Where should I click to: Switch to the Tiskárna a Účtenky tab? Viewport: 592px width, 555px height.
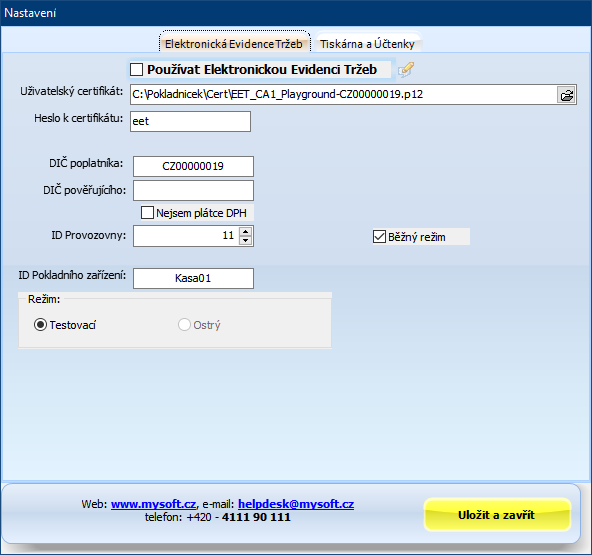pyautogui.click(x=367, y=44)
